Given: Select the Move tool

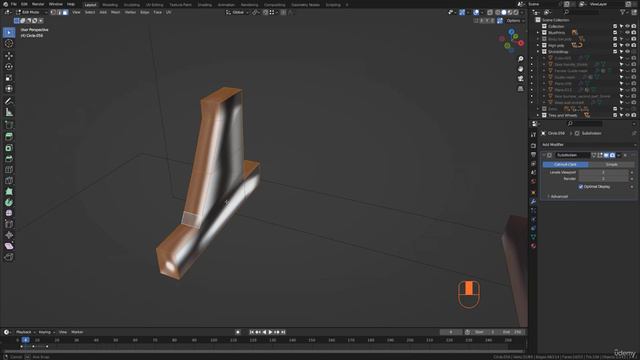Looking at the screenshot, I should [x=9, y=56].
